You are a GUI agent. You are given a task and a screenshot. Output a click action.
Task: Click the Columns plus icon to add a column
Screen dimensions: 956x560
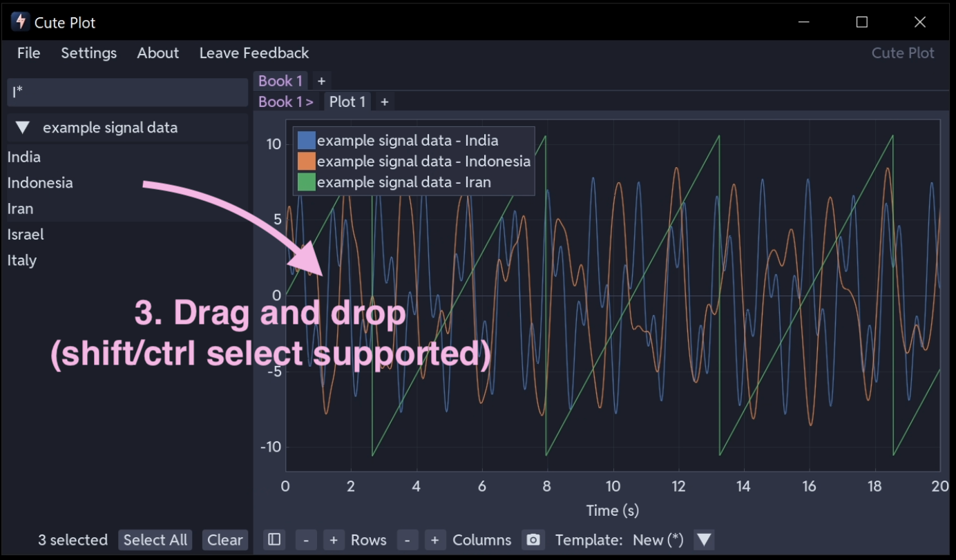[x=435, y=540]
